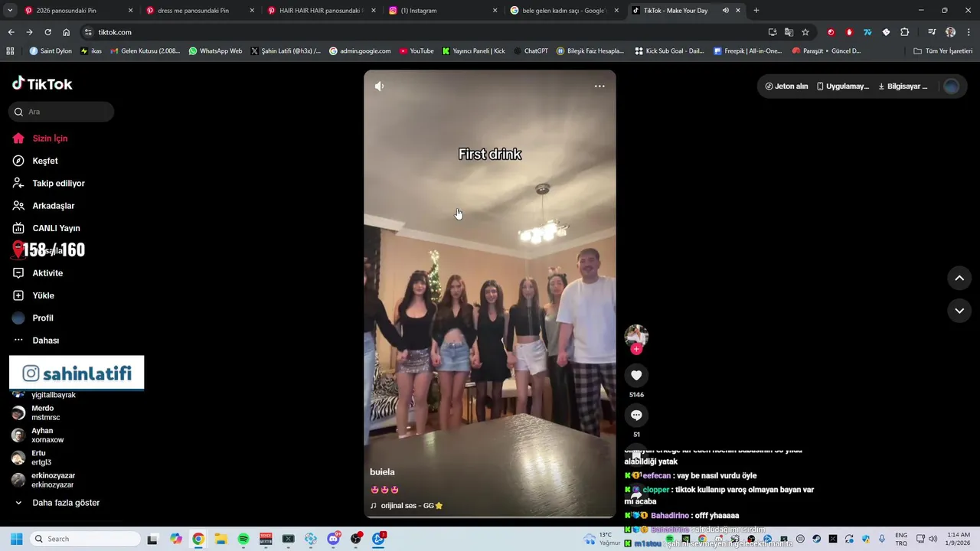Click the browser home button
The width and height of the screenshot is (980, 551).
click(x=66, y=32)
